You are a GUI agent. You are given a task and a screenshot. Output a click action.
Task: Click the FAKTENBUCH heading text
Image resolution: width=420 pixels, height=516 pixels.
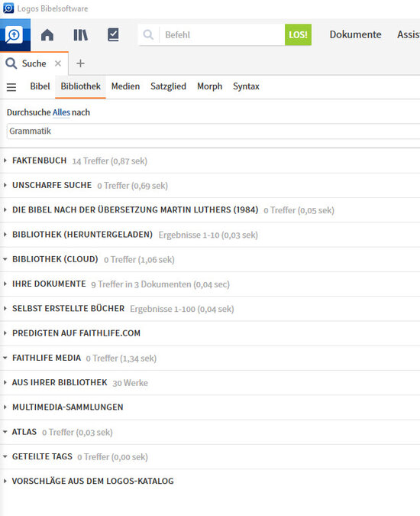click(40, 161)
